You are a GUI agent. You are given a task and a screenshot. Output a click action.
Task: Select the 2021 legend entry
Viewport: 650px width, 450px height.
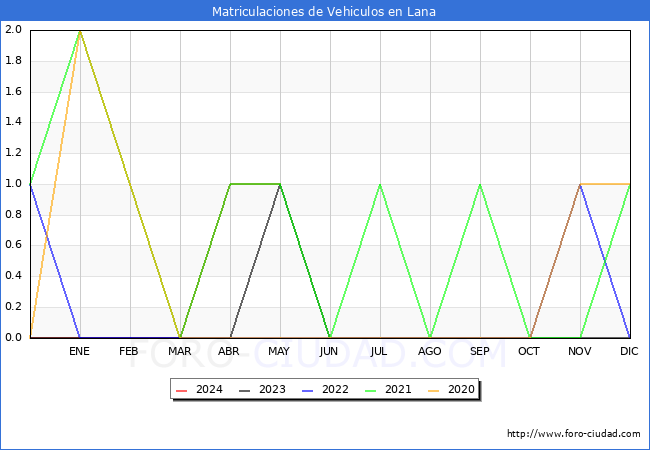tap(388, 390)
